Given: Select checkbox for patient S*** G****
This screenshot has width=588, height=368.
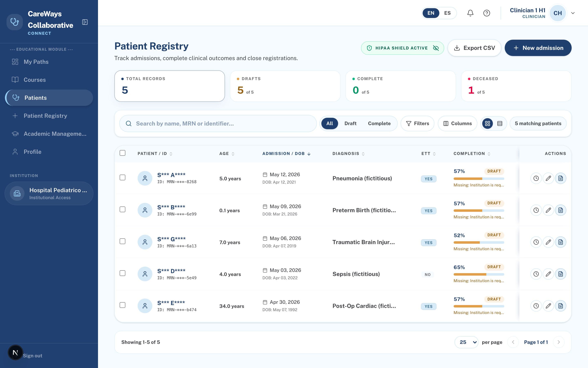Looking at the screenshot, I should tap(122, 241).
